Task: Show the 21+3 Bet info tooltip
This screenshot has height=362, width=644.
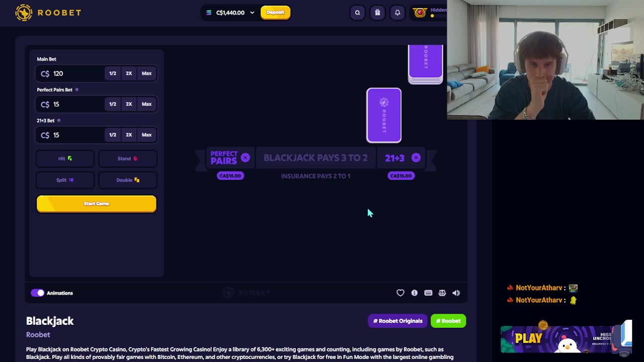Action: tap(58, 120)
